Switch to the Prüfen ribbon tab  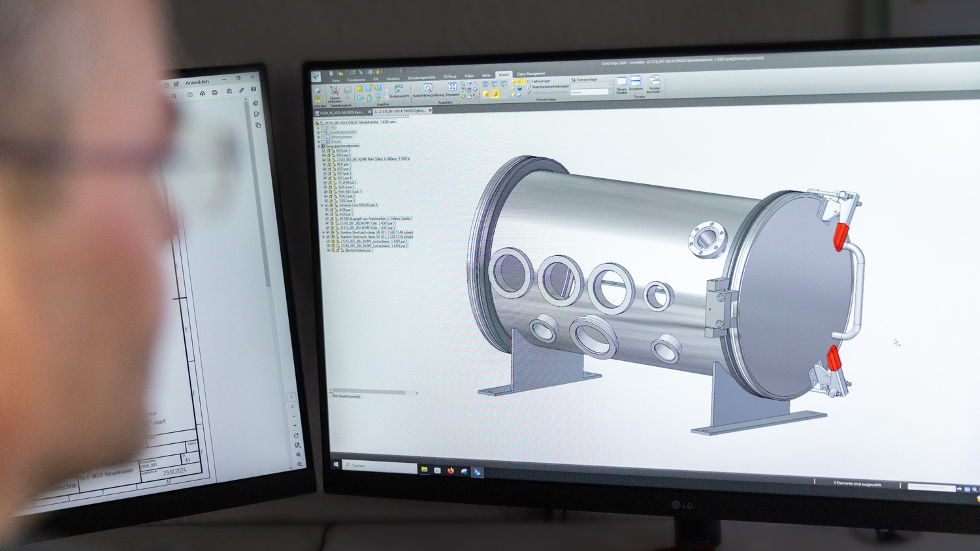click(469, 76)
